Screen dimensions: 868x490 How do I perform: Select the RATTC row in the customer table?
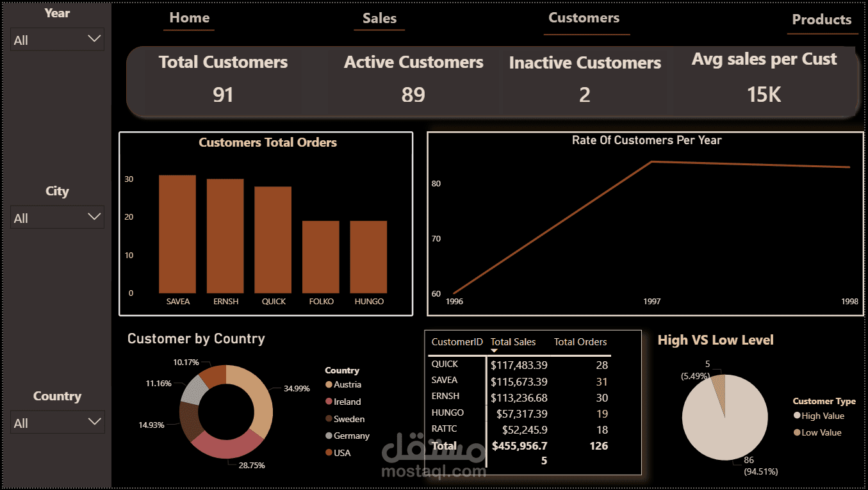pos(520,429)
